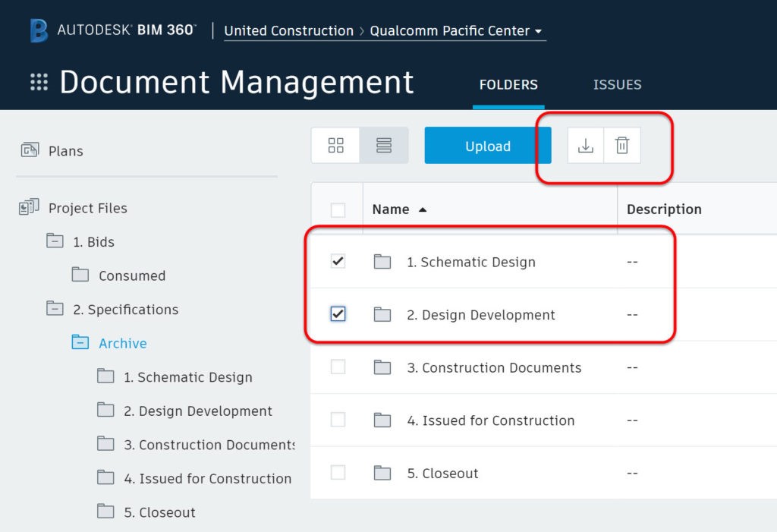The height and width of the screenshot is (532, 777).
Task: Select Project Files in the sidebar
Action: coord(88,208)
